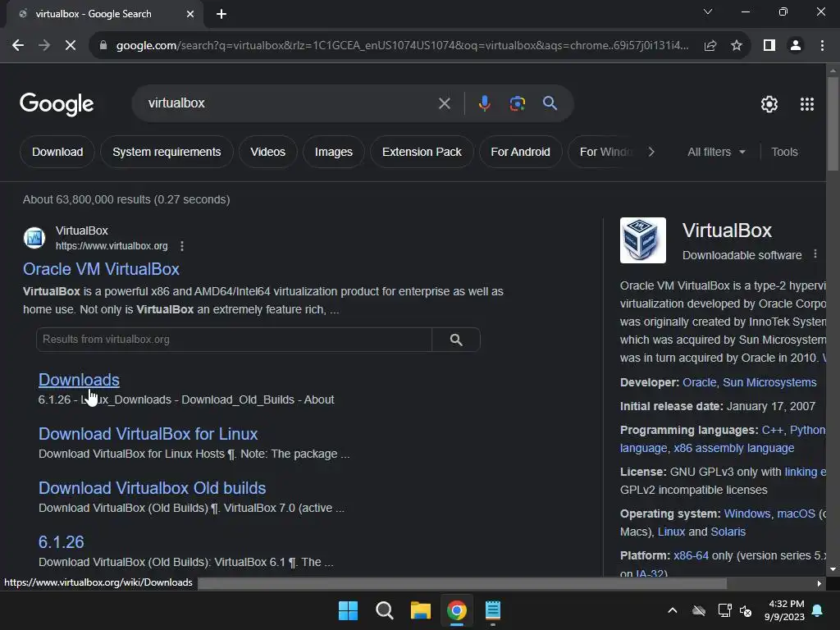The height and width of the screenshot is (630, 840).
Task: Stop loading the page
Action: pyautogui.click(x=71, y=46)
